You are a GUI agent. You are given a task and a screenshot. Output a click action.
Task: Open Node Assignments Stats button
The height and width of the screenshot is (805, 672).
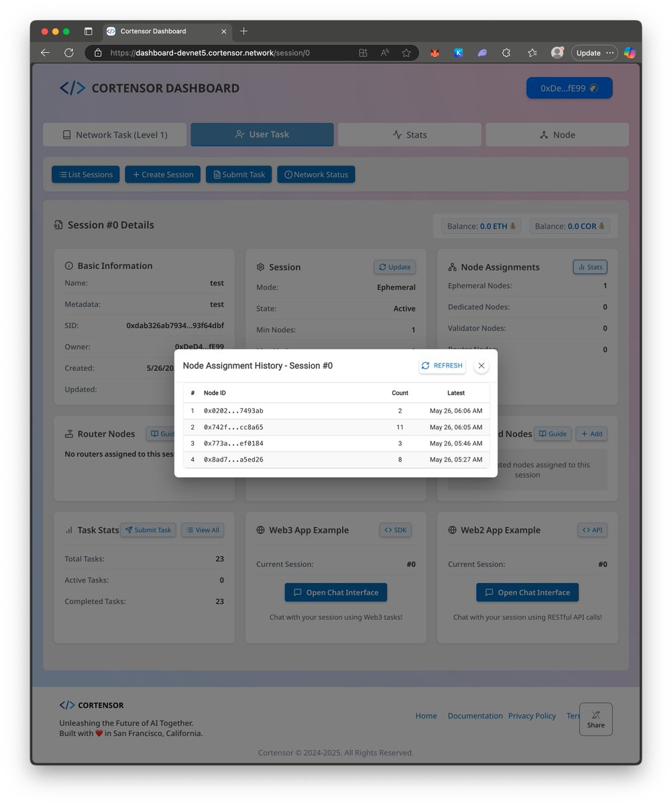click(590, 267)
